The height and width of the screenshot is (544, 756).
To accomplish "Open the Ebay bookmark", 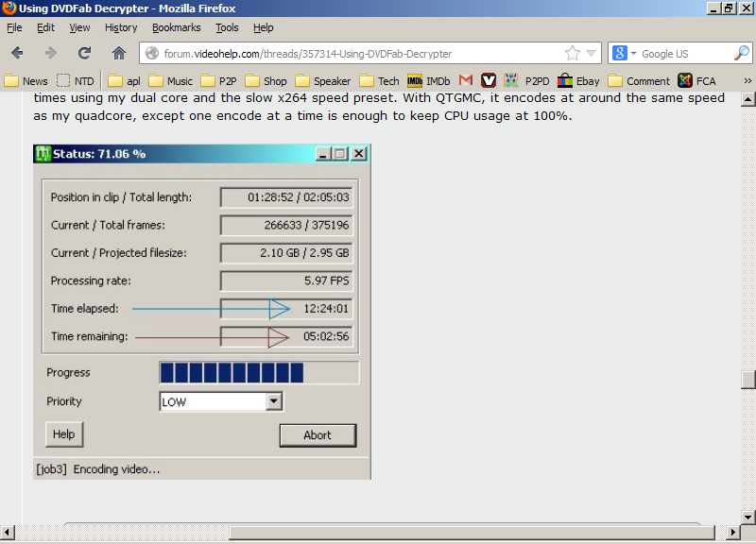I will (578, 81).
